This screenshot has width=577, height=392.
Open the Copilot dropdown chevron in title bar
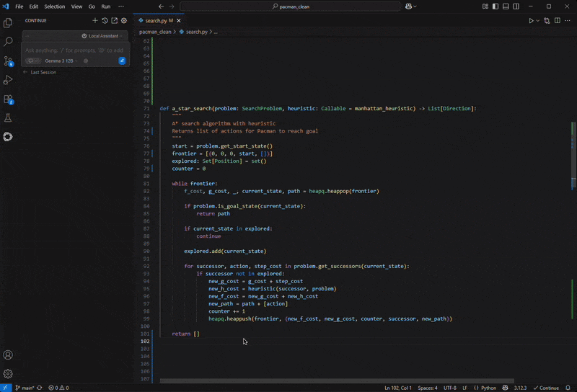click(x=415, y=6)
